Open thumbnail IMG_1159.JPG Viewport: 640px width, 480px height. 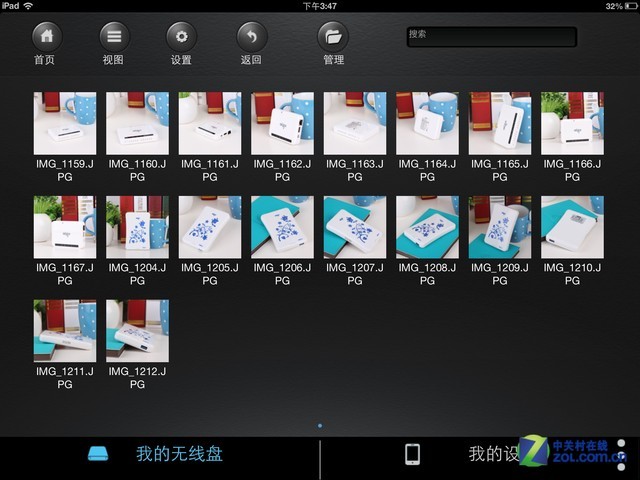pos(65,123)
